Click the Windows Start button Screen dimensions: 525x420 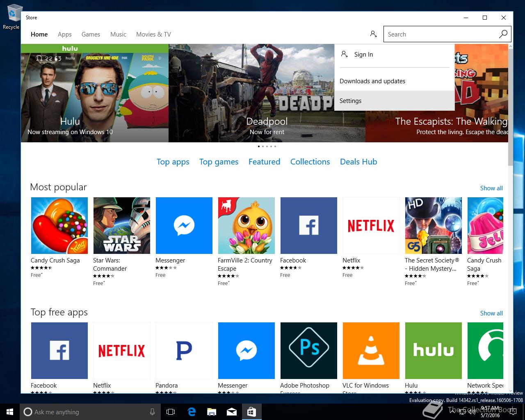coord(10,412)
